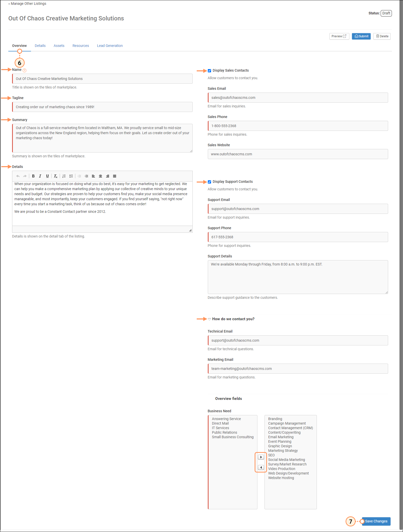This screenshot has height=532, width=403.
Task: Select Social Media Marketing entry
Action: pos(286,460)
